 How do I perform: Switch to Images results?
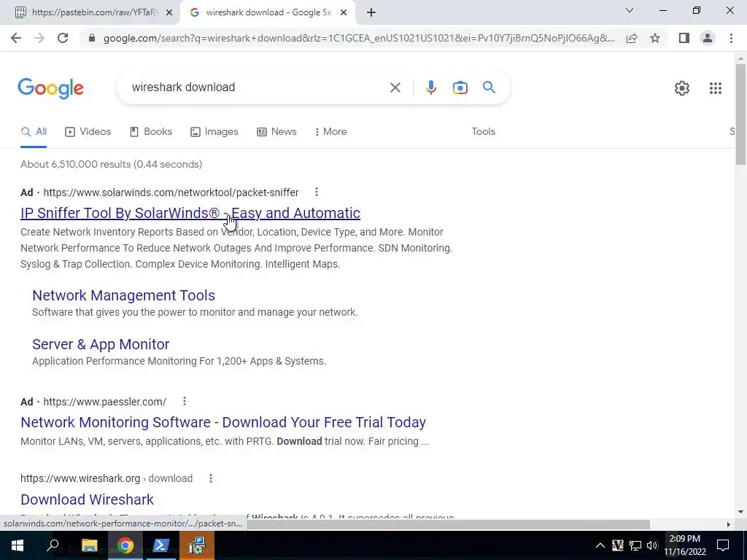click(x=214, y=132)
